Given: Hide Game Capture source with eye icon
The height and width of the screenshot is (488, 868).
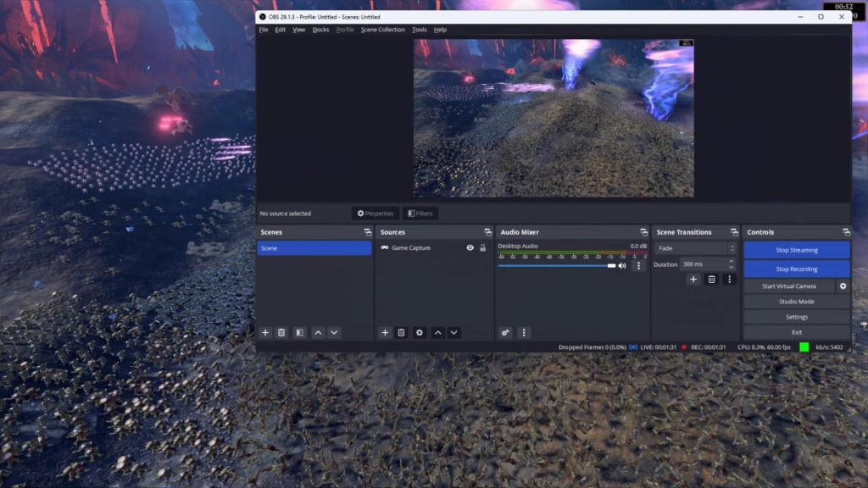Looking at the screenshot, I should [x=470, y=248].
